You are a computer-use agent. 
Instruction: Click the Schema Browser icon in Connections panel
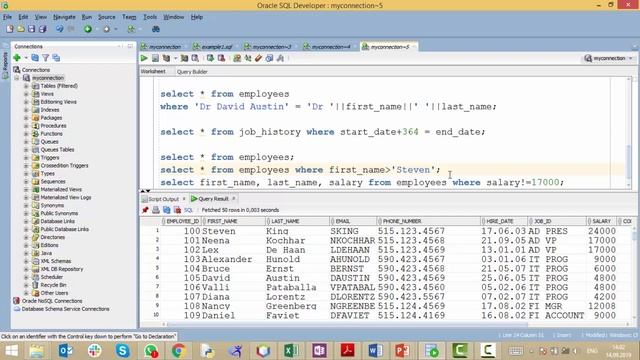[56, 58]
